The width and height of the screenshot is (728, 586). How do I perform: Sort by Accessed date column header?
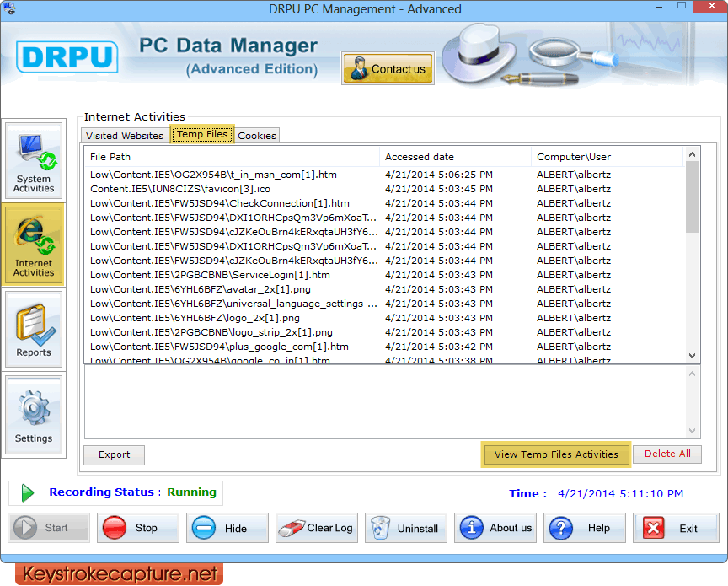click(x=456, y=157)
